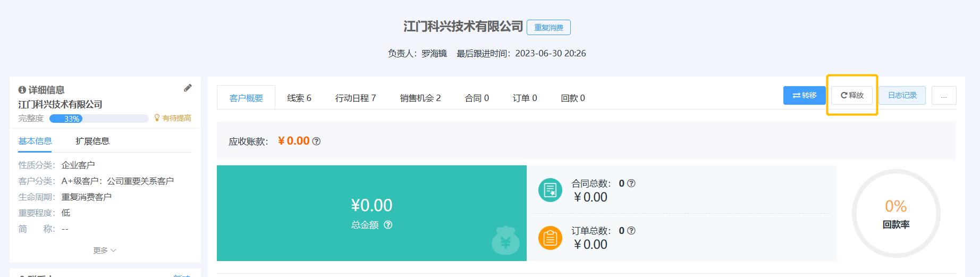Click the 释放 release button
980x277 pixels.
tap(852, 95)
